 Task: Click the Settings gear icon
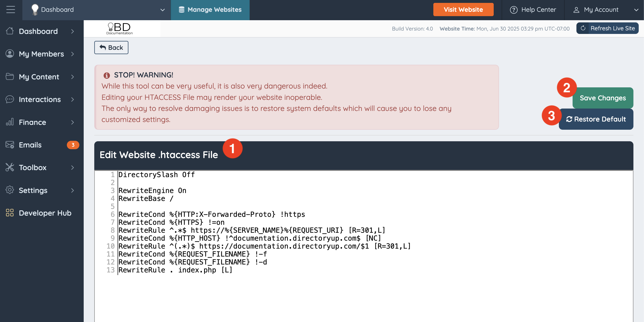[x=10, y=190]
